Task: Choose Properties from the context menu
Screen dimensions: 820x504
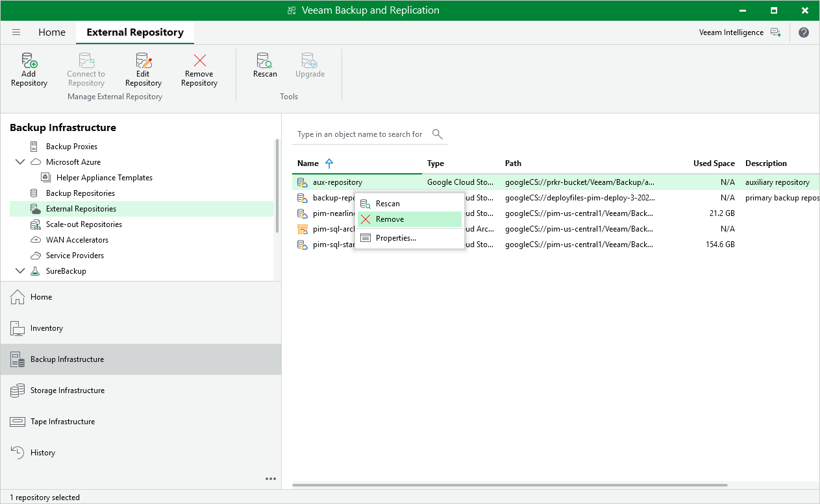Action: [410, 238]
